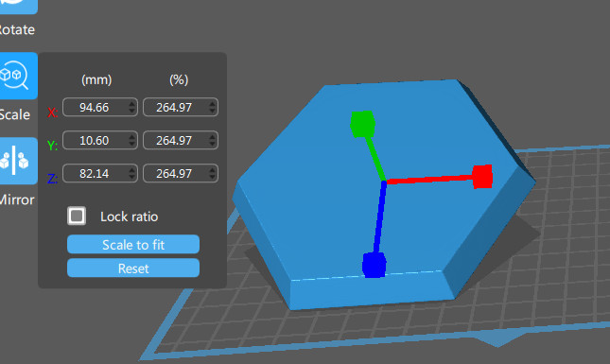The height and width of the screenshot is (364, 610).
Task: Click the Lock ratio label
Action: coord(130,217)
